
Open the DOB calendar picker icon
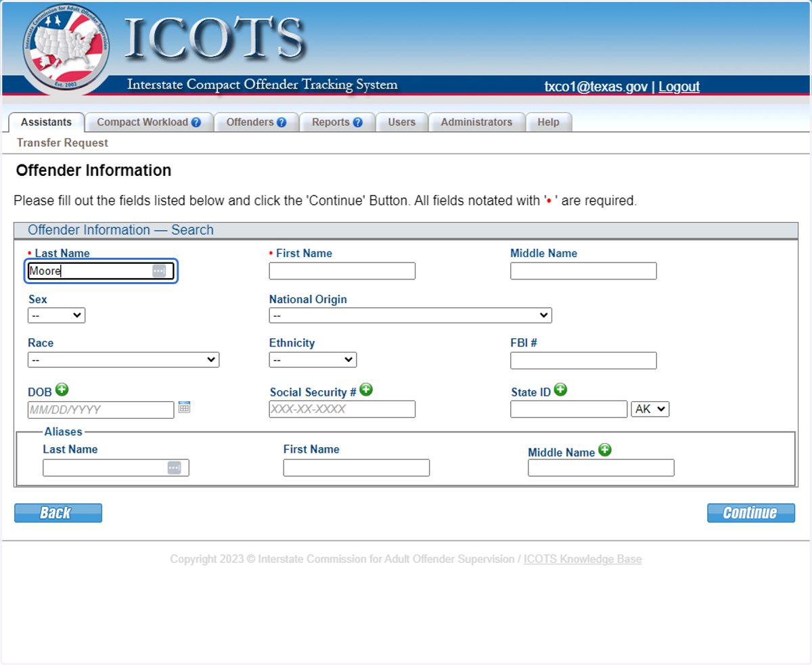tap(184, 407)
